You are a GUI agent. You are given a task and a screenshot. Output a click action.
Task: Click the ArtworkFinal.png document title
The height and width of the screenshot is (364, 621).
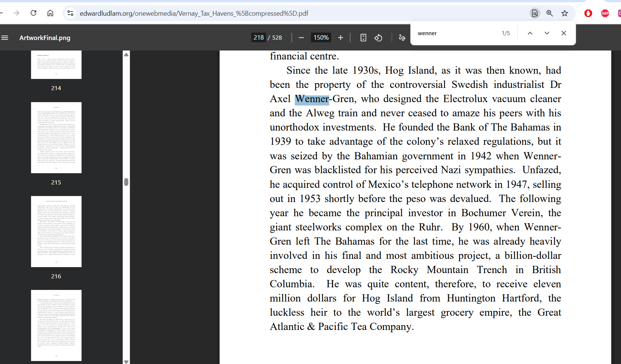point(45,38)
